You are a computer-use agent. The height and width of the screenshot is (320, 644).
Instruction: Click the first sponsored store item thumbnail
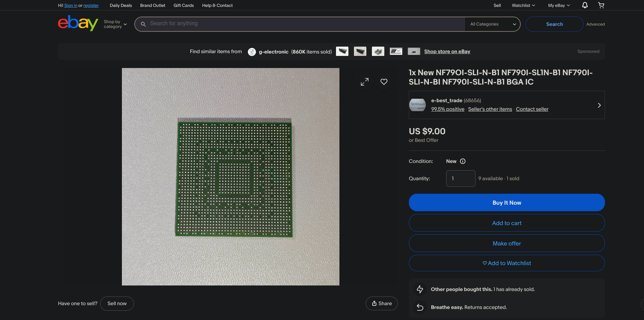(342, 51)
